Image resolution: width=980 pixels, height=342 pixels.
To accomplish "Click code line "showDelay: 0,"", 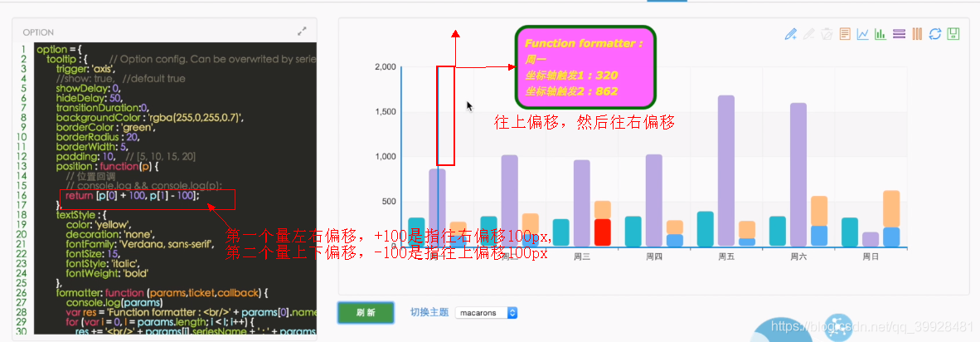I will 88,88.
